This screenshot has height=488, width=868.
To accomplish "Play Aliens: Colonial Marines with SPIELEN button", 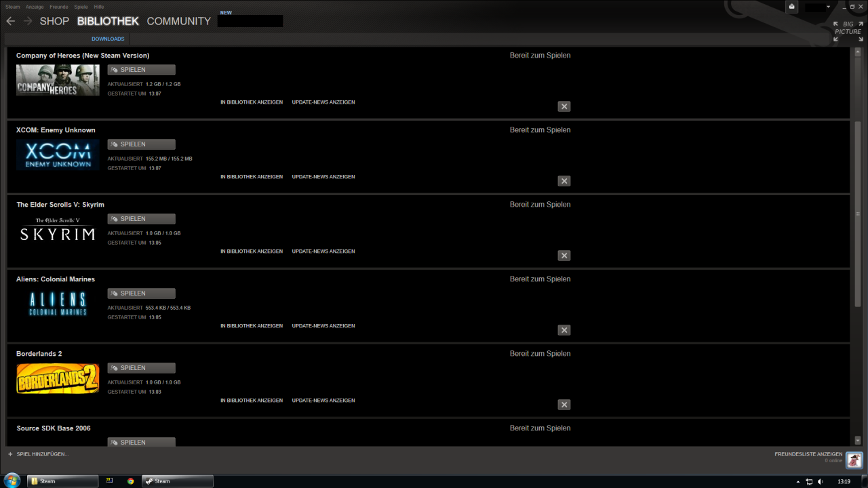I will [141, 293].
